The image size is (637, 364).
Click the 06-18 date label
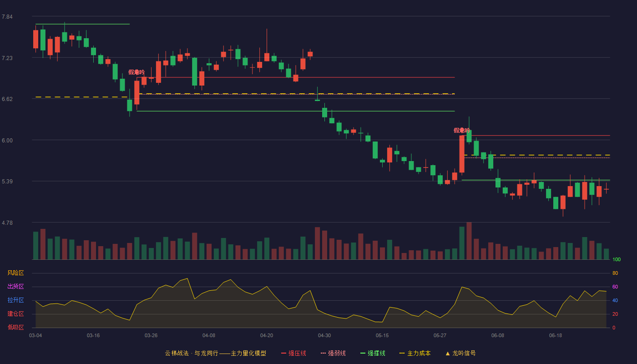click(556, 335)
